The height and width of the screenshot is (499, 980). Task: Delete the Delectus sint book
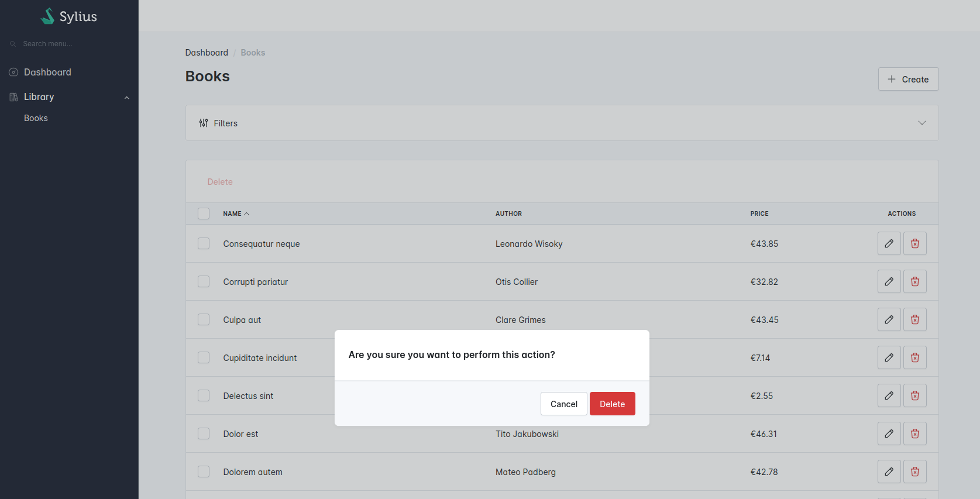click(x=914, y=395)
